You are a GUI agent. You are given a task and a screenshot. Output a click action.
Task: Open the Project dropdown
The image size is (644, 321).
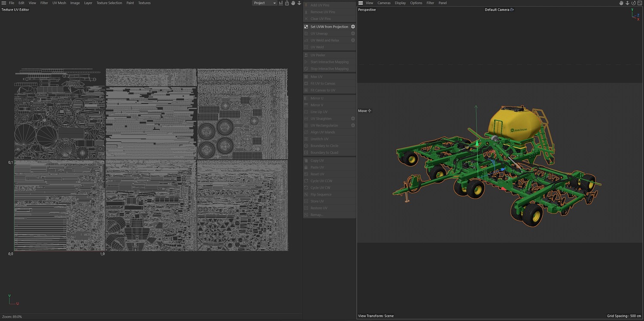point(264,3)
